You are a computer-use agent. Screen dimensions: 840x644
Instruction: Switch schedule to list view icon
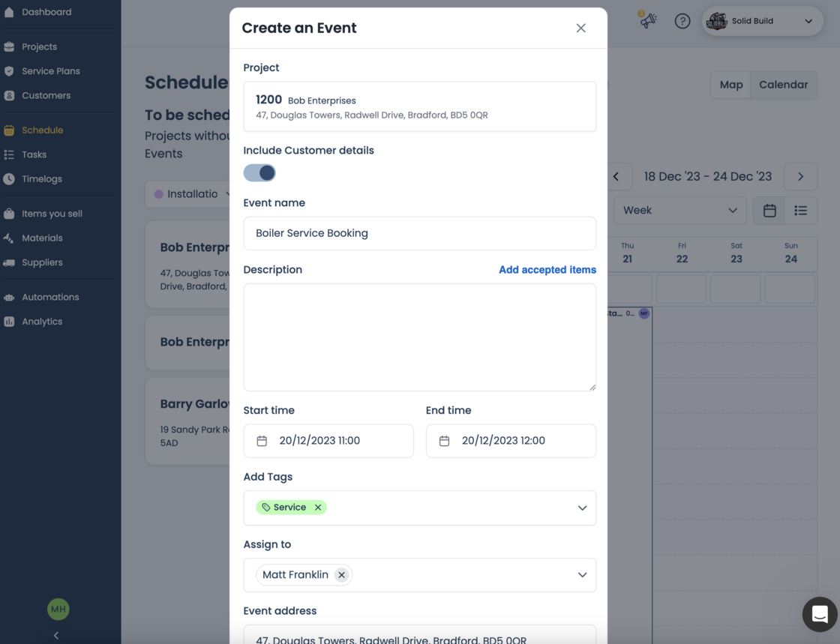[801, 211]
